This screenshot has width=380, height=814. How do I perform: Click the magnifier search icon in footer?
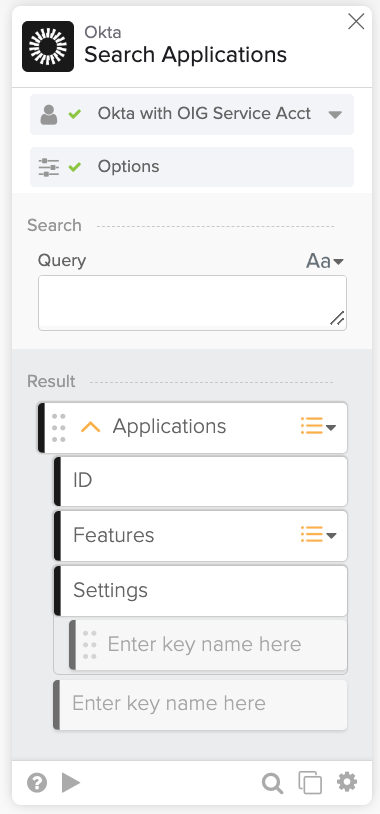click(272, 783)
